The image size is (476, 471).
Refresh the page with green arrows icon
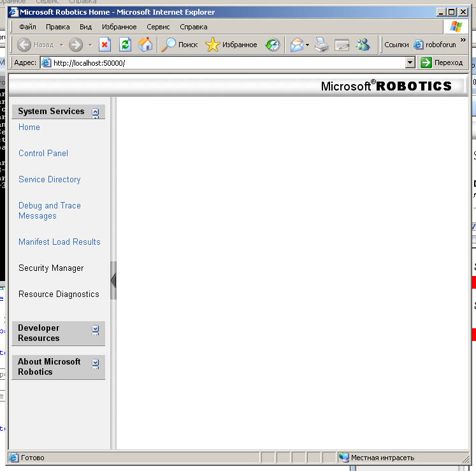(125, 45)
